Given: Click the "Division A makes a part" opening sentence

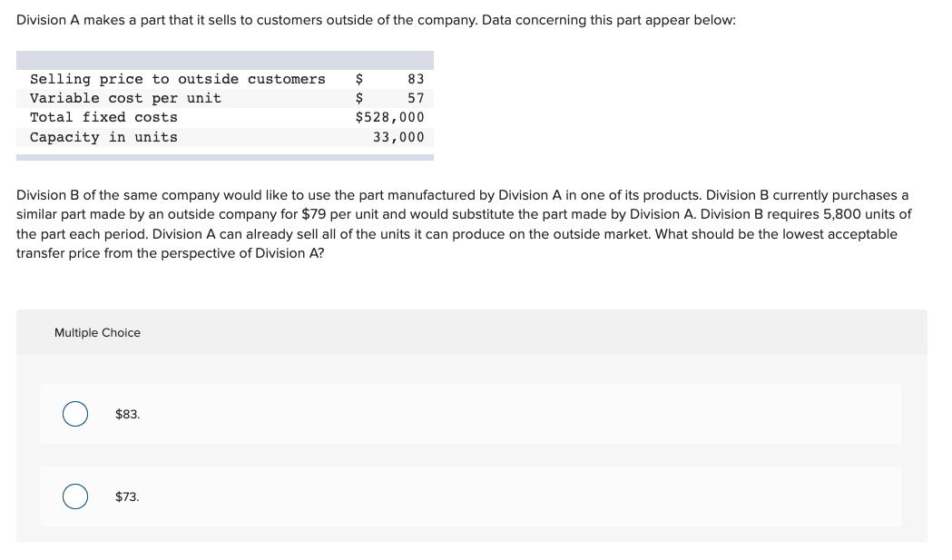Looking at the screenshot, I should (x=376, y=20).
